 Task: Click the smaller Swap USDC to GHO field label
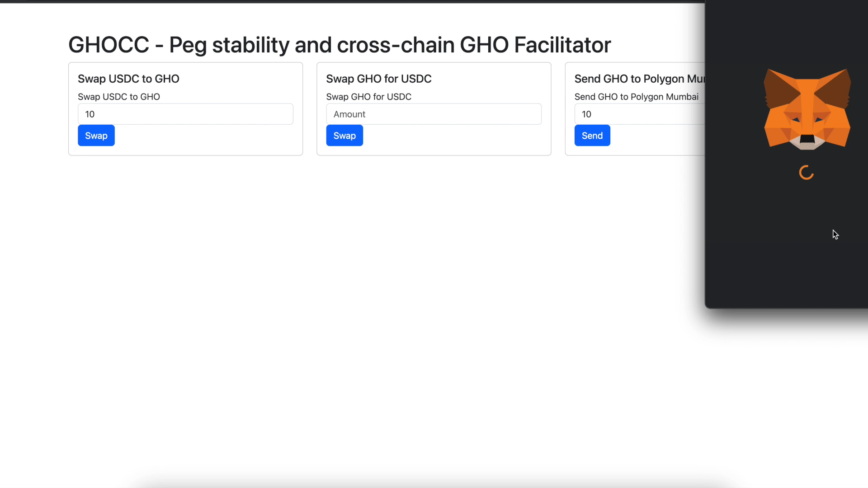(119, 97)
